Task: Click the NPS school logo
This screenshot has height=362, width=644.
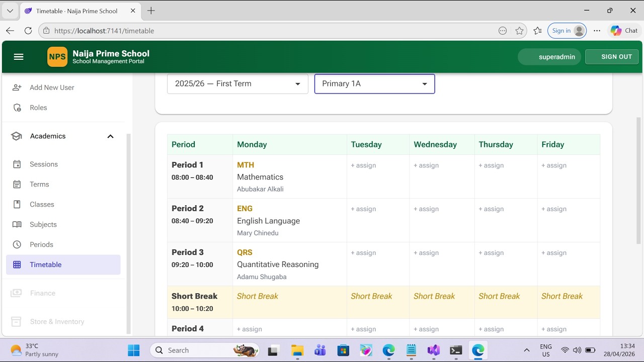Action: click(57, 57)
